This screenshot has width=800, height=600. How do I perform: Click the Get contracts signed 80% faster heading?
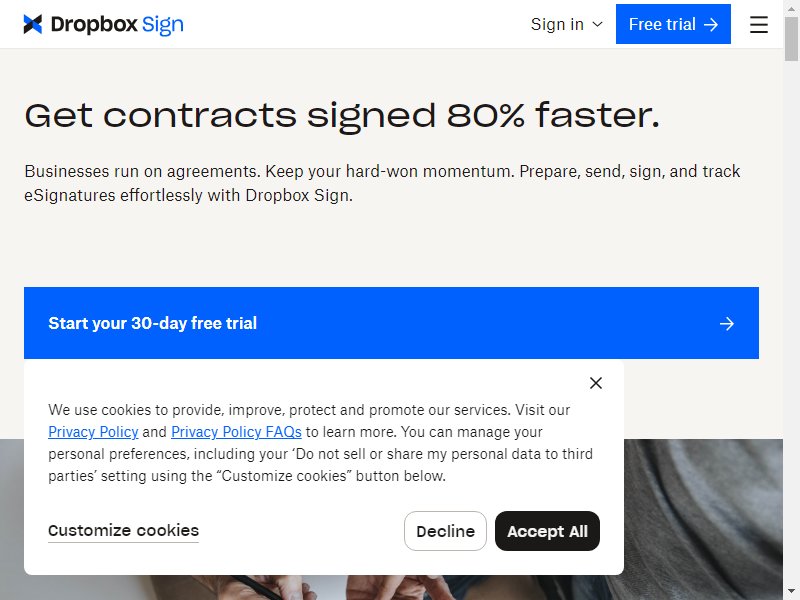pos(342,115)
